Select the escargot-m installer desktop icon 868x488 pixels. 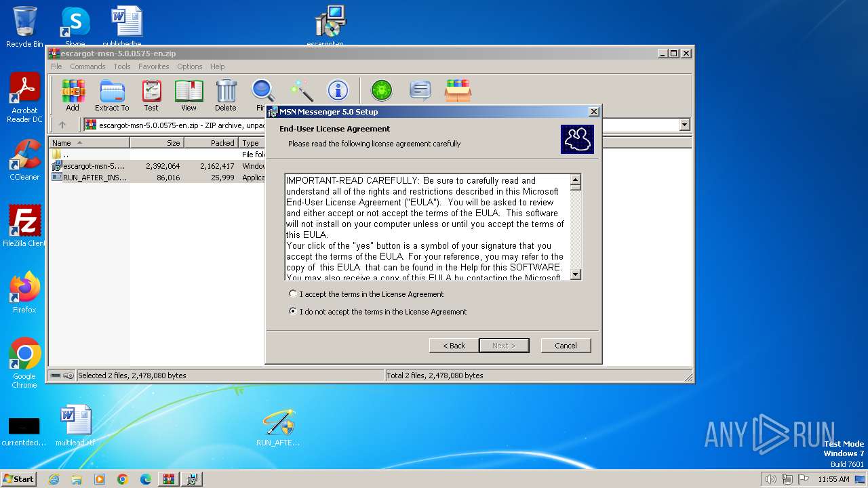click(330, 26)
